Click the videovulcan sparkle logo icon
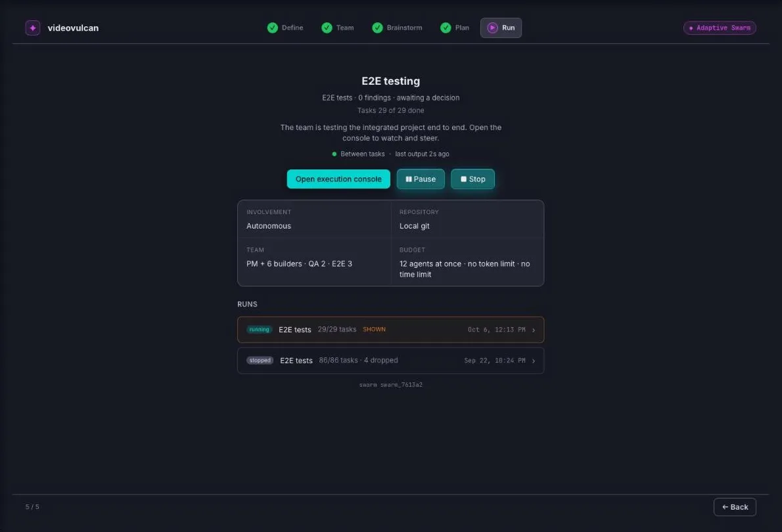Image resolution: width=782 pixels, height=532 pixels. click(x=33, y=28)
